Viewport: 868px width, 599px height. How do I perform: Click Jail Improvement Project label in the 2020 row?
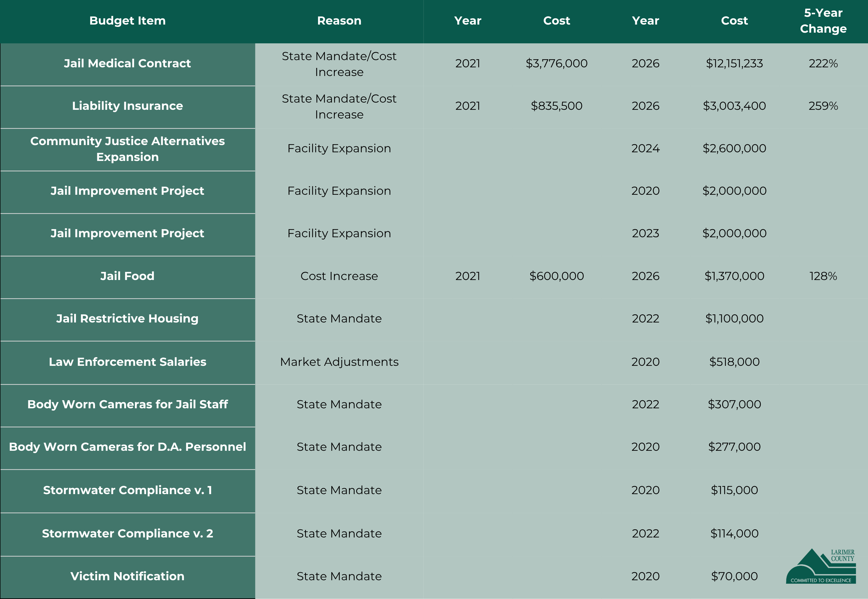click(x=128, y=191)
